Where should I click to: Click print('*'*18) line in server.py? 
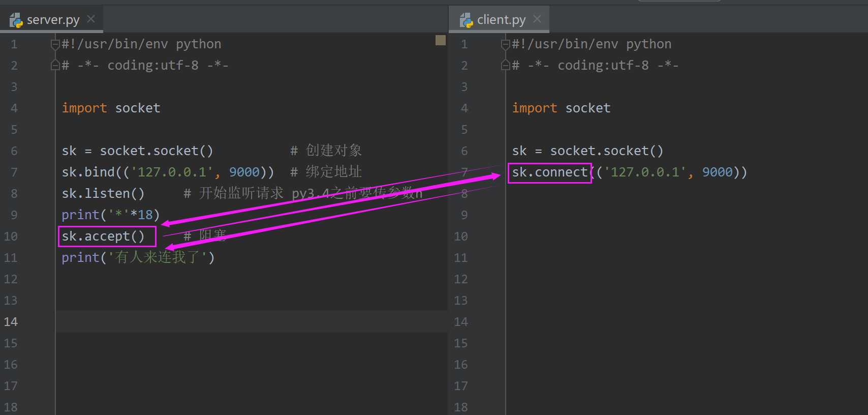(111, 215)
